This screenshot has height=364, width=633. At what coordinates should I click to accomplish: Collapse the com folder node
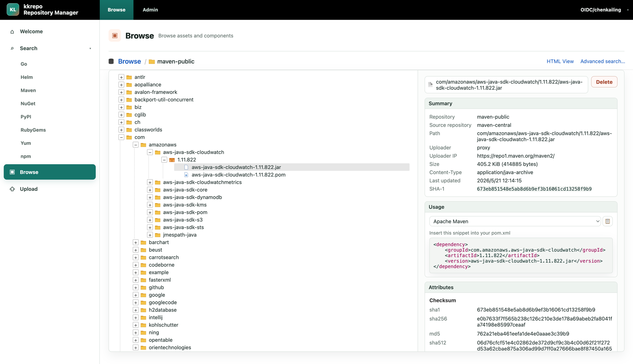point(121,137)
